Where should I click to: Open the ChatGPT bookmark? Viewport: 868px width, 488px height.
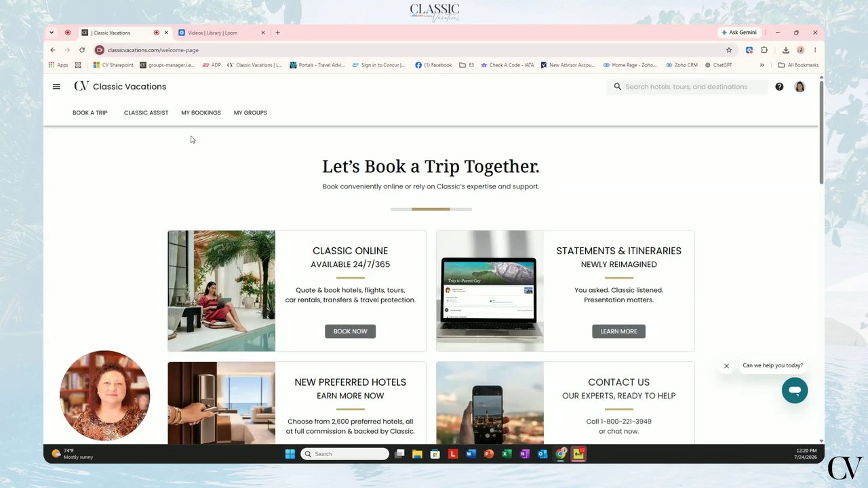tap(719, 65)
